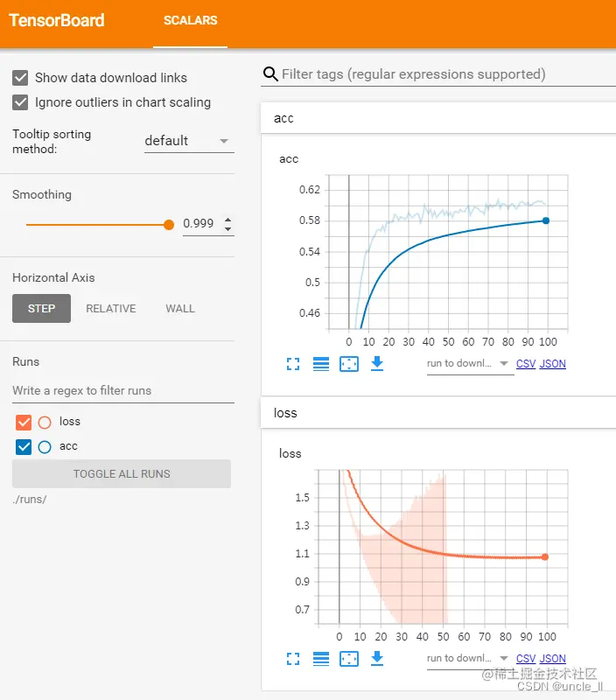
Task: Set horizontal axis to WALL
Action: 180,309
